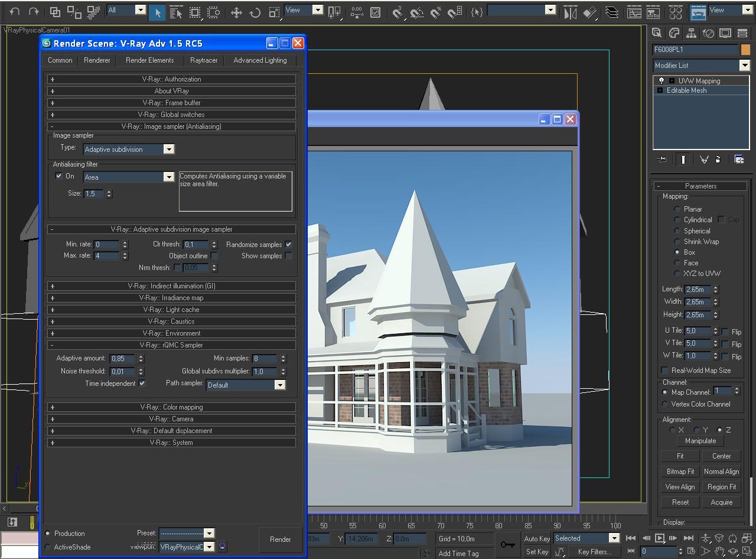The height and width of the screenshot is (559, 756).
Task: Click the Undo arrow in the main toolbar
Action: (x=14, y=12)
